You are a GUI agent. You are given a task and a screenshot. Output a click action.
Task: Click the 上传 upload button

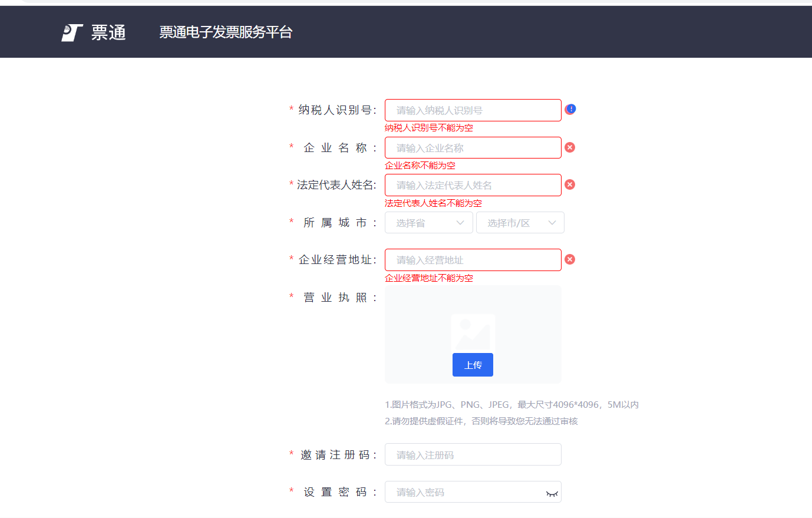click(473, 365)
